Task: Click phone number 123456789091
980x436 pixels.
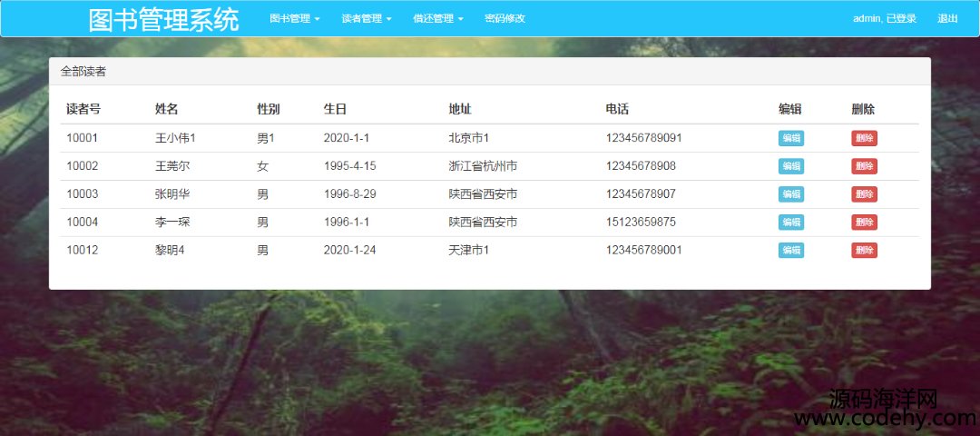Action: click(x=643, y=138)
